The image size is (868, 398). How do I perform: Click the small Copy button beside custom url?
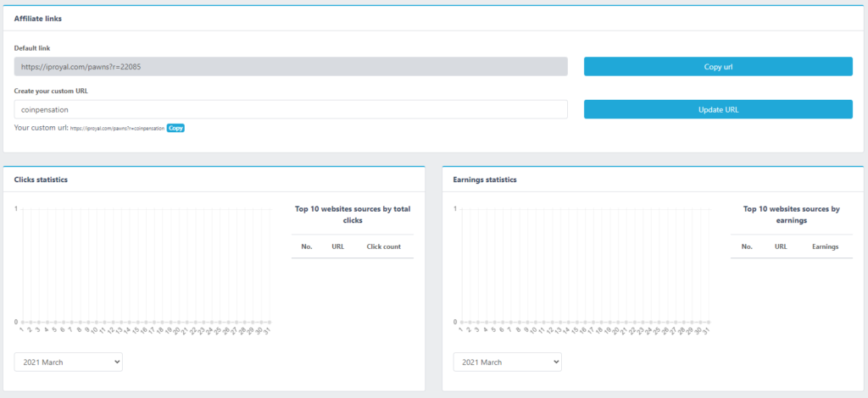pos(175,128)
